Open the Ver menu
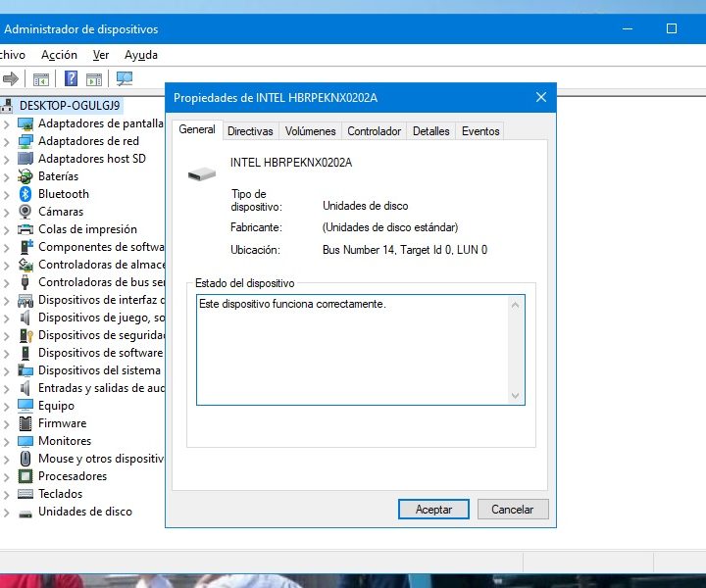Screen dimensions: 706x588 [x=101, y=55]
